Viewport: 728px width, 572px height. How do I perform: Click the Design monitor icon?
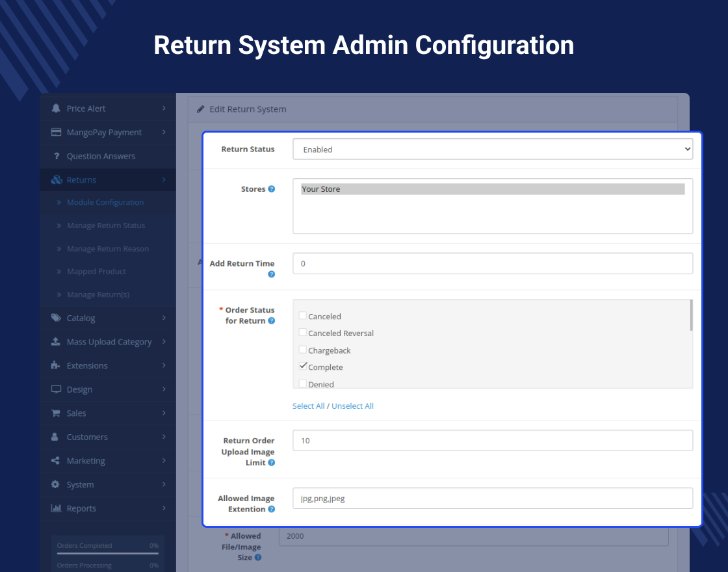point(56,389)
